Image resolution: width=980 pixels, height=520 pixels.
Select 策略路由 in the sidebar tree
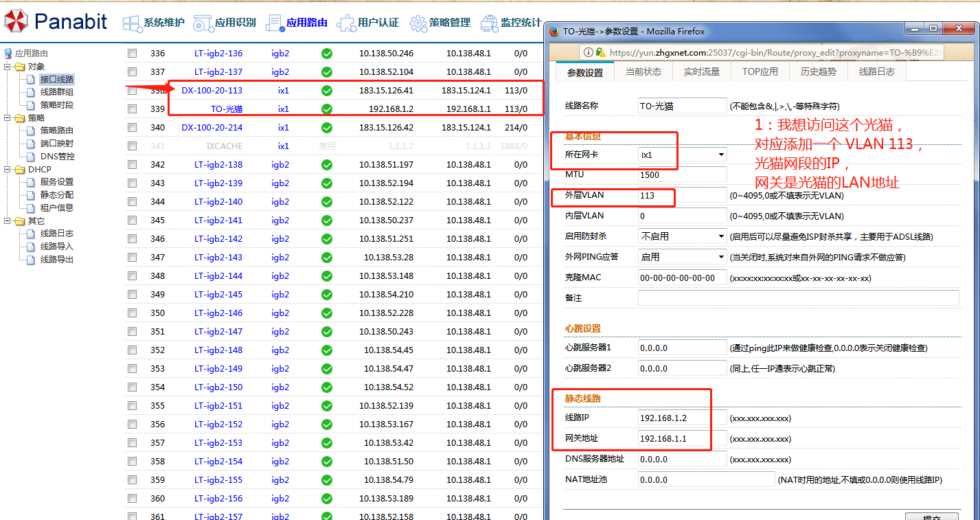pos(56,131)
